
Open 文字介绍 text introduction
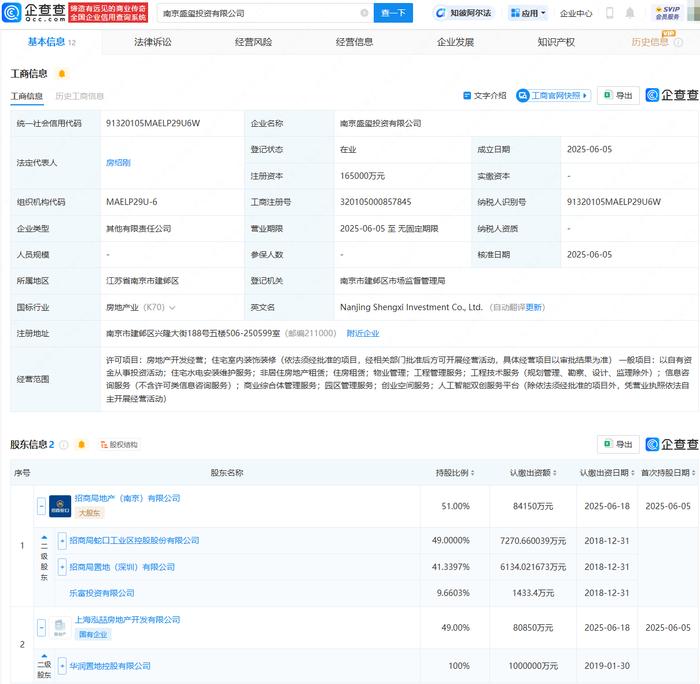pos(485,96)
